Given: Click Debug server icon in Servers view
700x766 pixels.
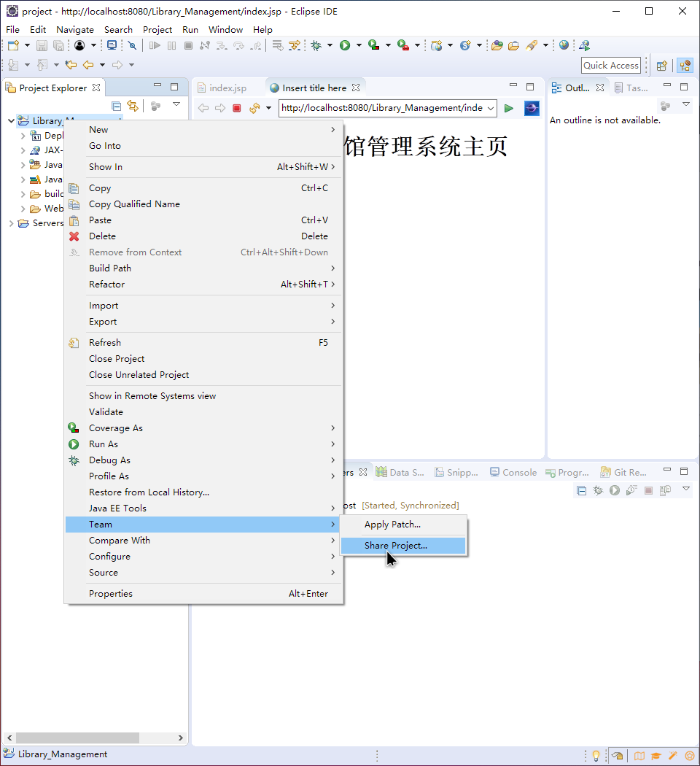Looking at the screenshot, I should [598, 490].
